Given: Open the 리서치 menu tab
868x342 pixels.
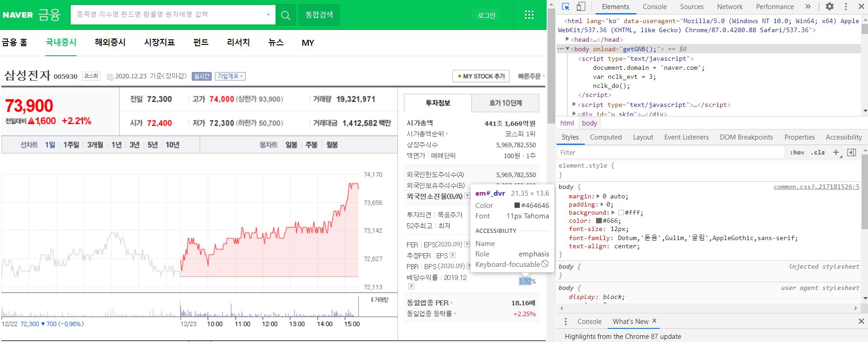Looking at the screenshot, I should 238,43.
